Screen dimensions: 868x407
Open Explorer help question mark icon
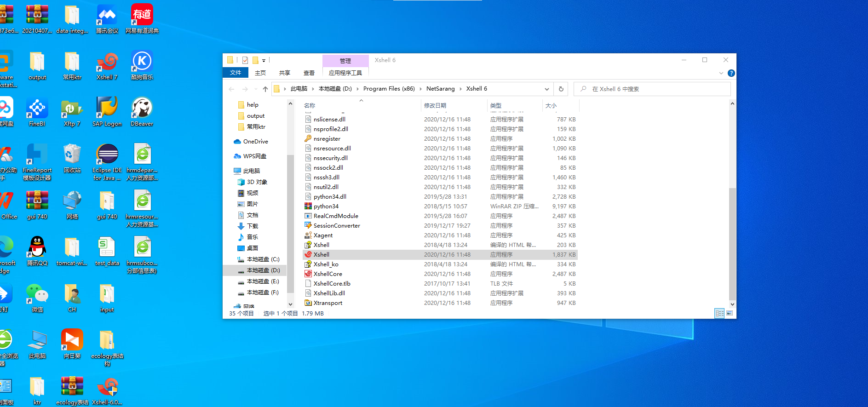click(731, 73)
